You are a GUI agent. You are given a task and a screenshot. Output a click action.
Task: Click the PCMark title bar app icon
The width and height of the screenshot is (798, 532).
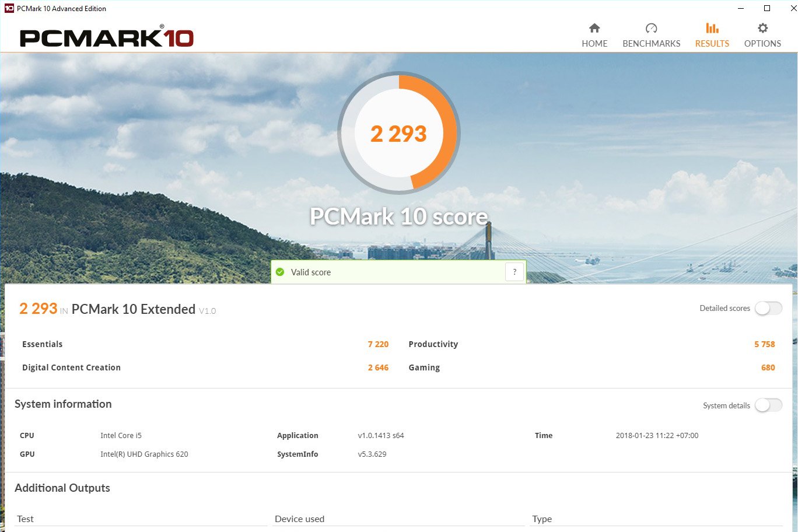pos(9,8)
